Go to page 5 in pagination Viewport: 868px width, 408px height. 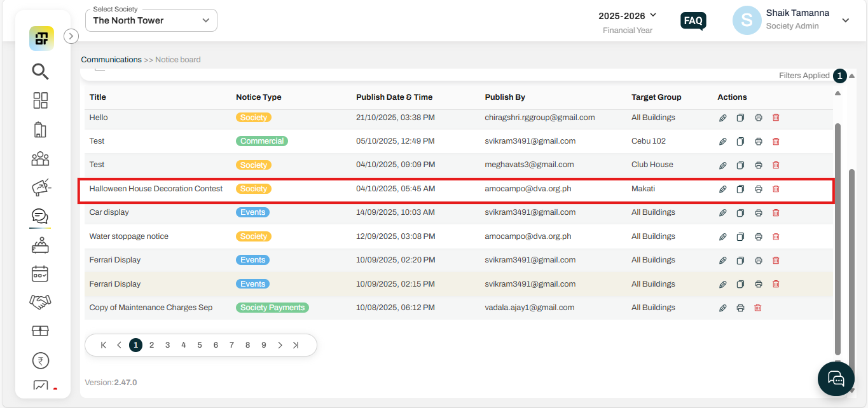tap(200, 345)
